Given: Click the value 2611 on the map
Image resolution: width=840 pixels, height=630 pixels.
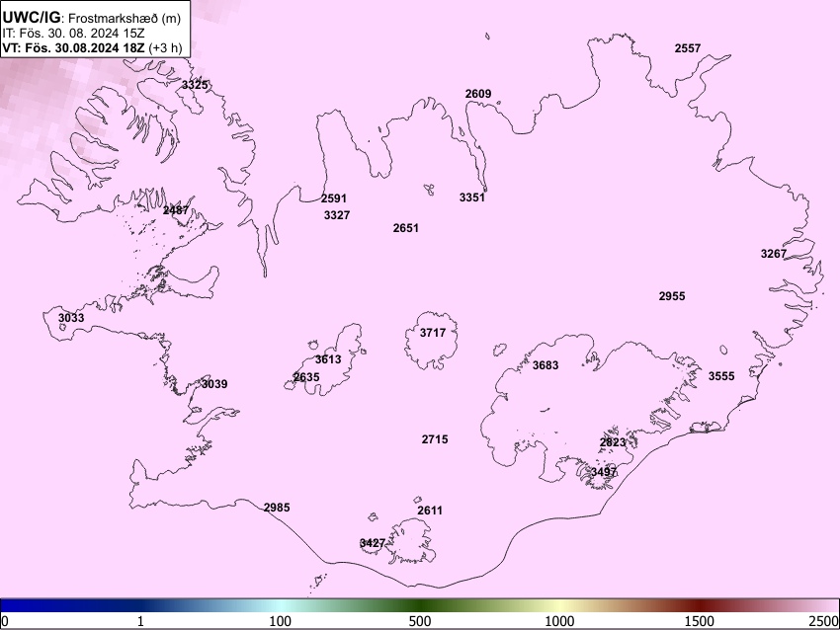Looking at the screenshot, I should coord(430,511).
